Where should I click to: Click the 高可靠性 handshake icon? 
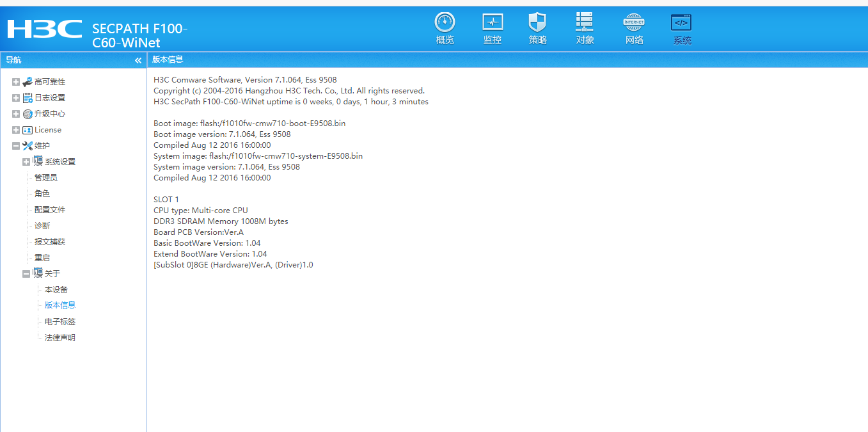pos(28,82)
